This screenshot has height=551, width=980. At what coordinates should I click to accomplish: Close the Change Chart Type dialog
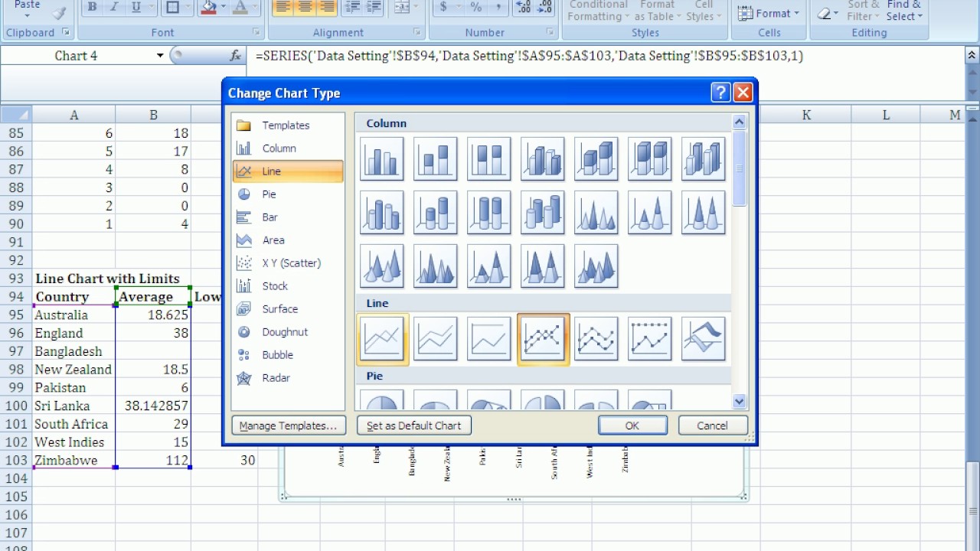coord(743,93)
